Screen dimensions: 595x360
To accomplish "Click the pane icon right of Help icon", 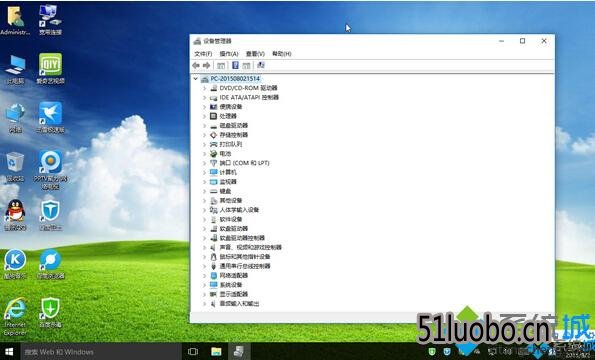I will click(x=247, y=66).
